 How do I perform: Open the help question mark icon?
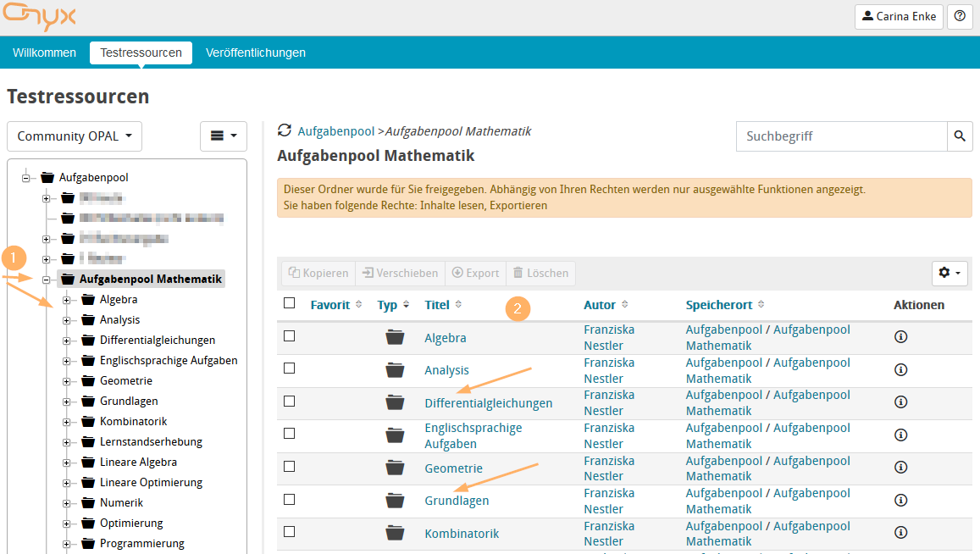(x=960, y=16)
